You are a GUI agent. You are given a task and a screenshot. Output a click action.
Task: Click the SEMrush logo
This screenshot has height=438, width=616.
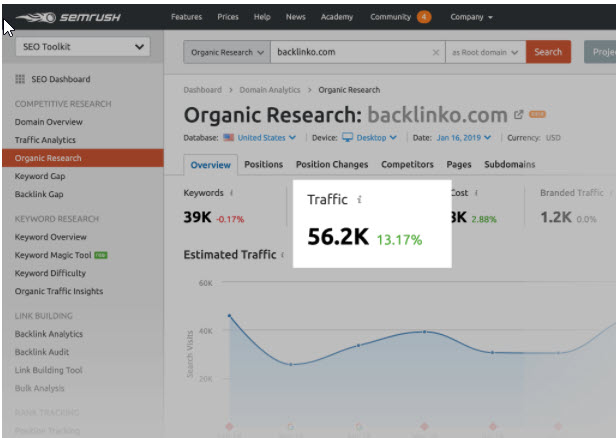[68, 17]
